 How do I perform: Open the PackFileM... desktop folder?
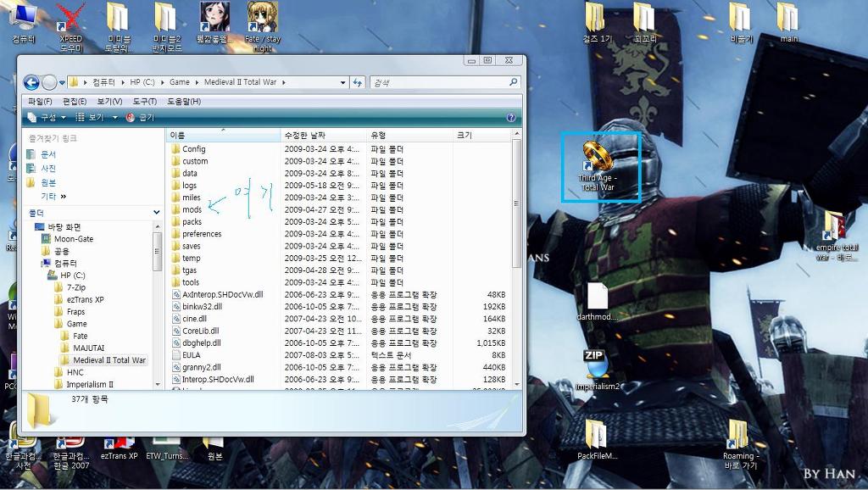[597, 440]
